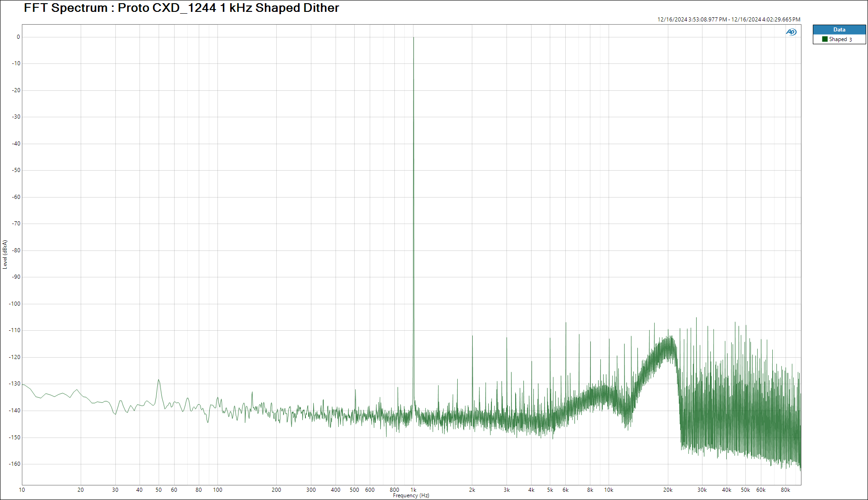
Task: Click the green Shaped 3 color swatch
Action: click(825, 39)
